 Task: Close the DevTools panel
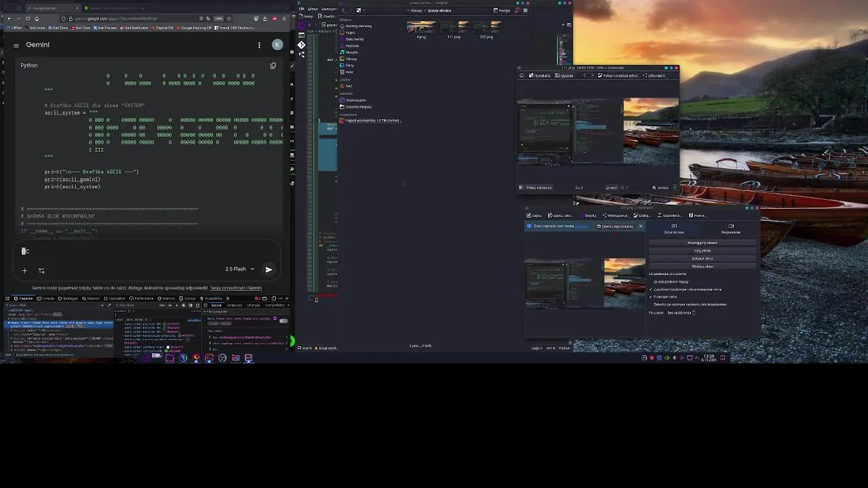pyautogui.click(x=287, y=298)
